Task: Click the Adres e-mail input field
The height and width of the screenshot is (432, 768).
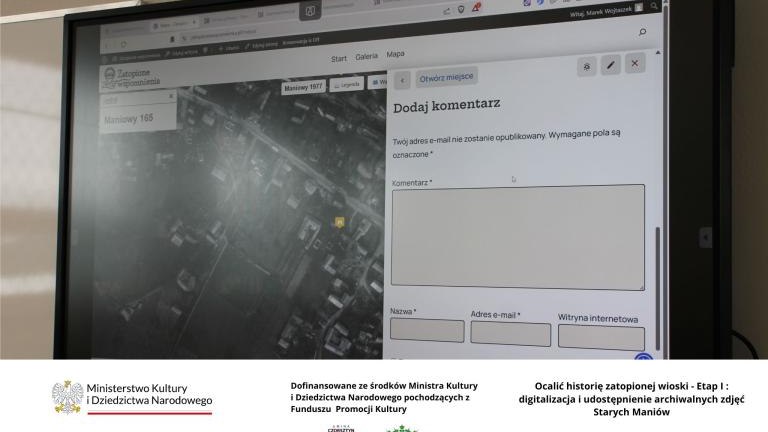Action: pos(510,334)
